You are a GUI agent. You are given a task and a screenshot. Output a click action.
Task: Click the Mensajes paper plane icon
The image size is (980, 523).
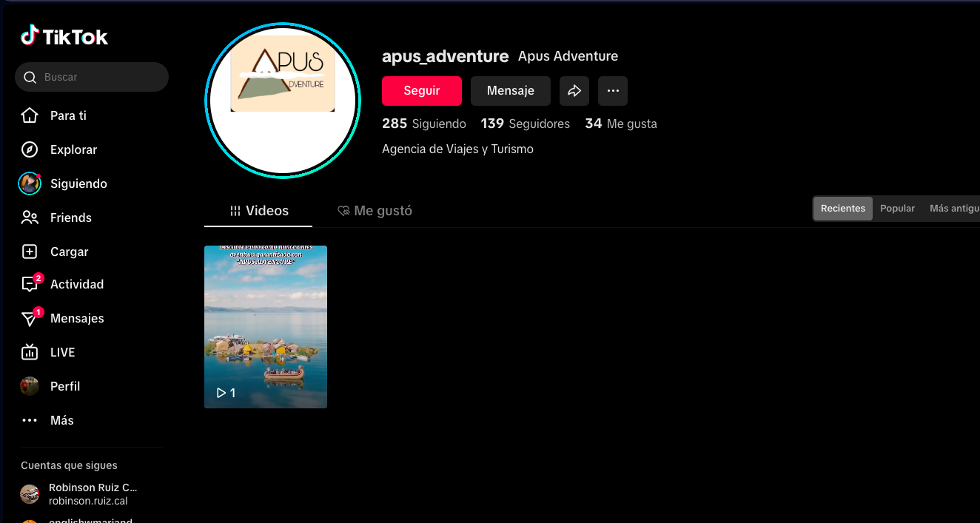pyautogui.click(x=30, y=318)
